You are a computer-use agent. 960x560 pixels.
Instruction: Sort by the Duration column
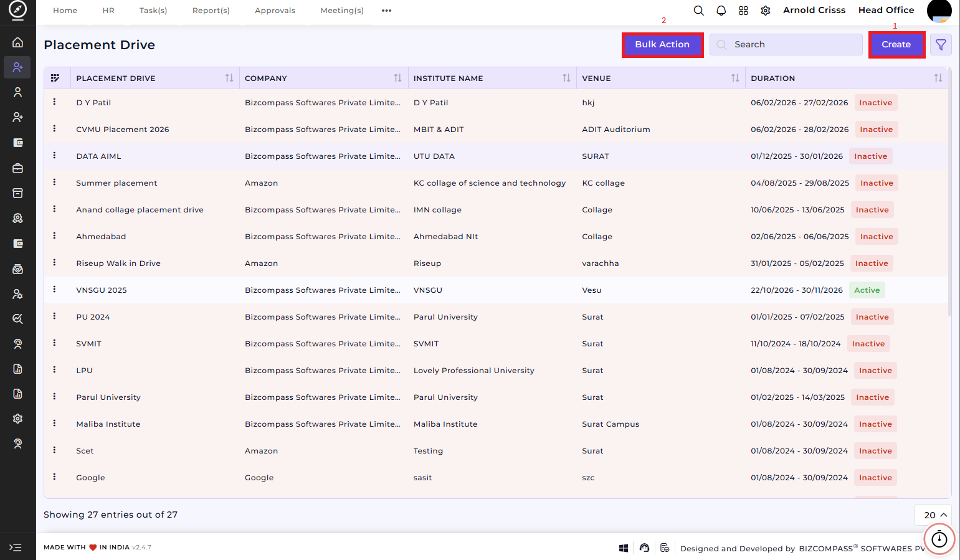[x=938, y=78]
